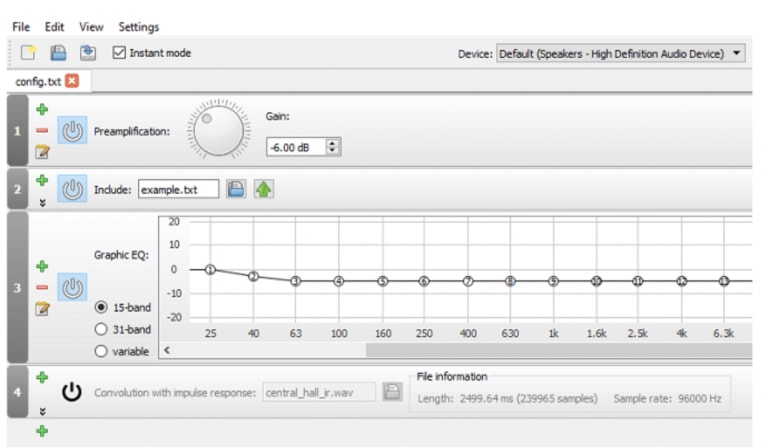Remove the Preamplification filter with red minus
Screen dimensions: 768x448
pyautogui.click(x=42, y=131)
